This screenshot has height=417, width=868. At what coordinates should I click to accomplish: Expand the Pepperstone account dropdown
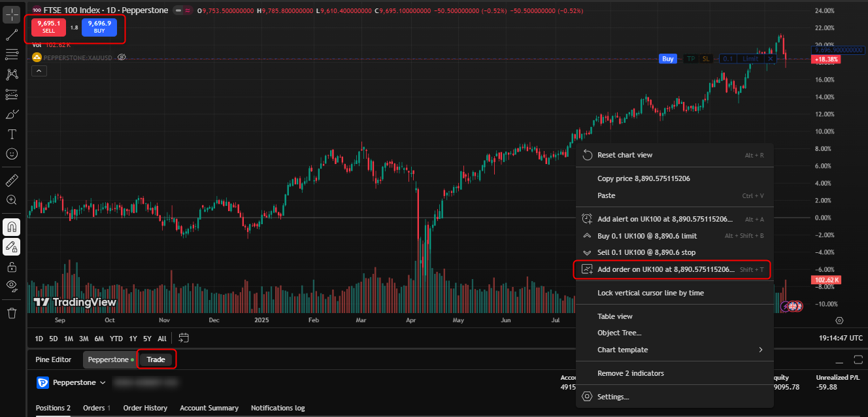[103, 382]
